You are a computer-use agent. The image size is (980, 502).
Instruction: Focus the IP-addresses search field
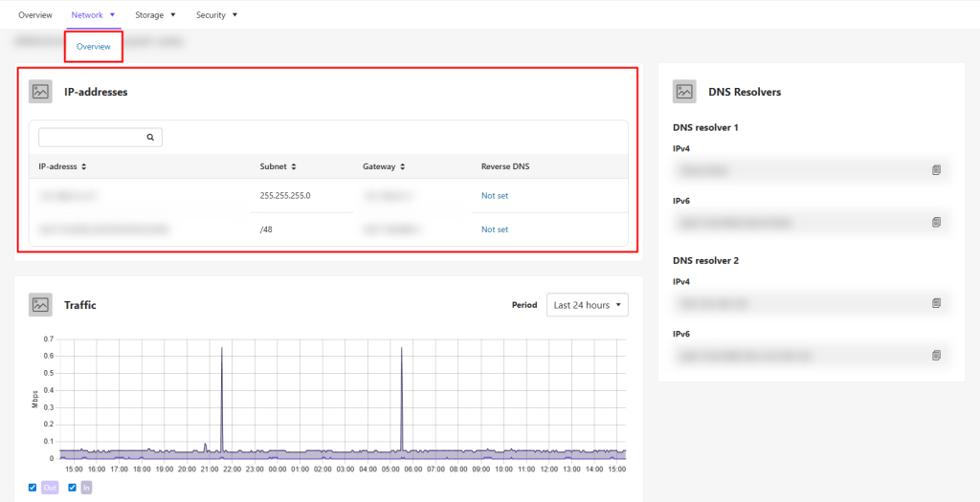[91, 138]
